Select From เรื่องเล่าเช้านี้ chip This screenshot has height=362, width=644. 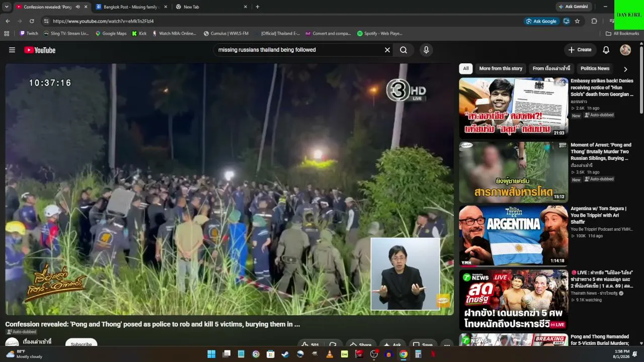551,68
